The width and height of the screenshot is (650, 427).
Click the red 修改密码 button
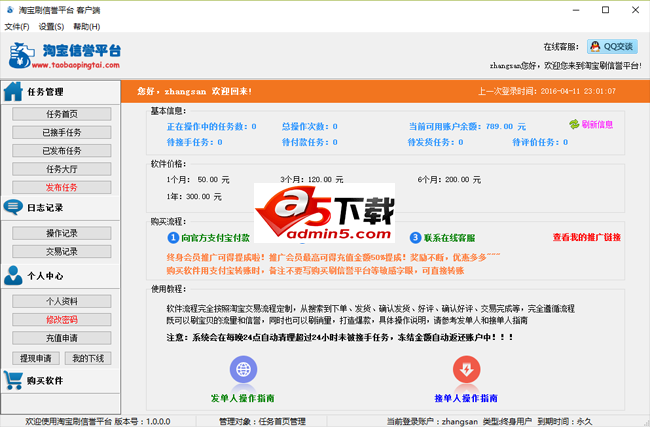(x=62, y=320)
